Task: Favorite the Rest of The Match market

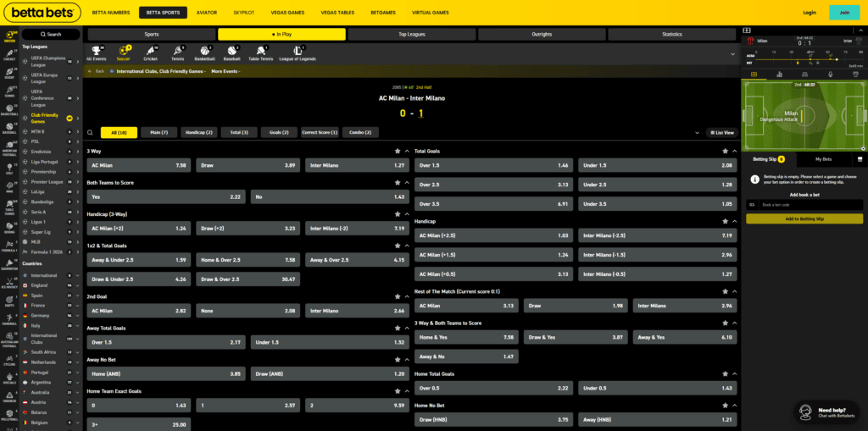Action: point(725,291)
